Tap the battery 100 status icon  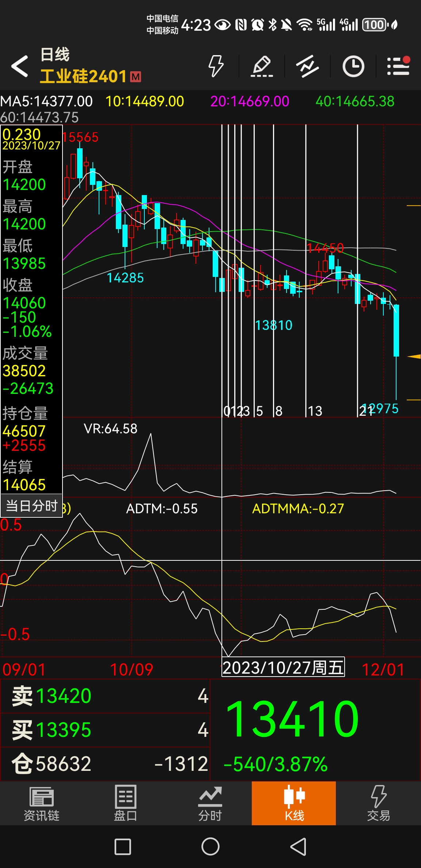[x=375, y=25]
